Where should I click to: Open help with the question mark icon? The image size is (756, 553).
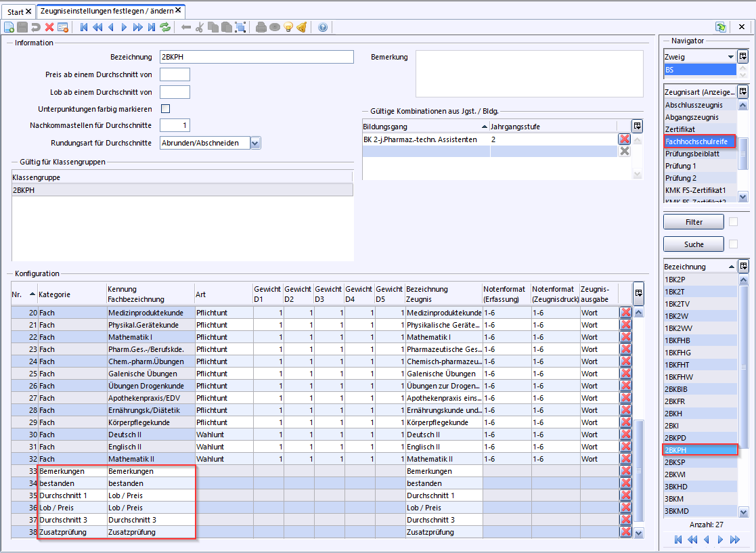point(323,27)
